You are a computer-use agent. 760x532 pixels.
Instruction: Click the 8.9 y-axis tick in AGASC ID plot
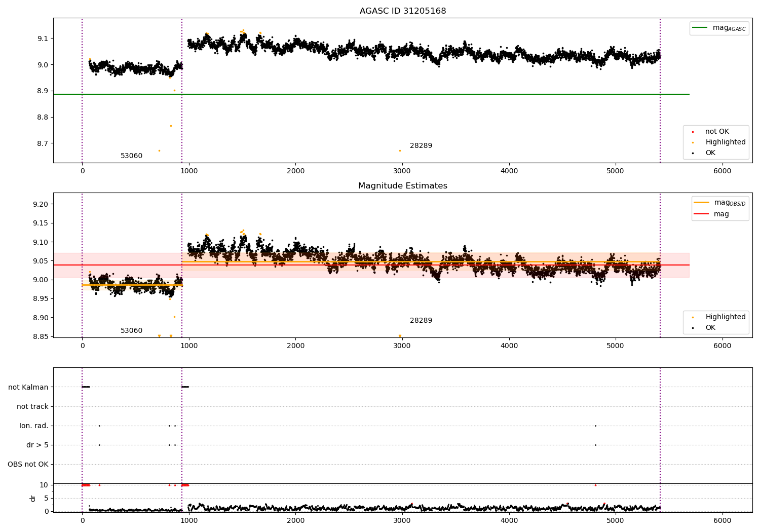pos(43,91)
